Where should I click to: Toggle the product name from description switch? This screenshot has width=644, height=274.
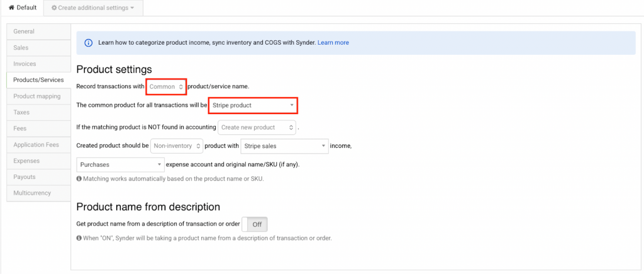coord(255,224)
